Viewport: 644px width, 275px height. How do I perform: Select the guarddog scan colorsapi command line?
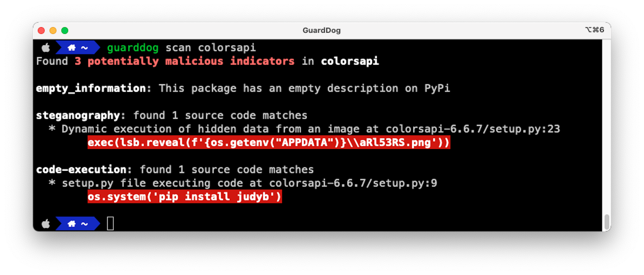181,47
